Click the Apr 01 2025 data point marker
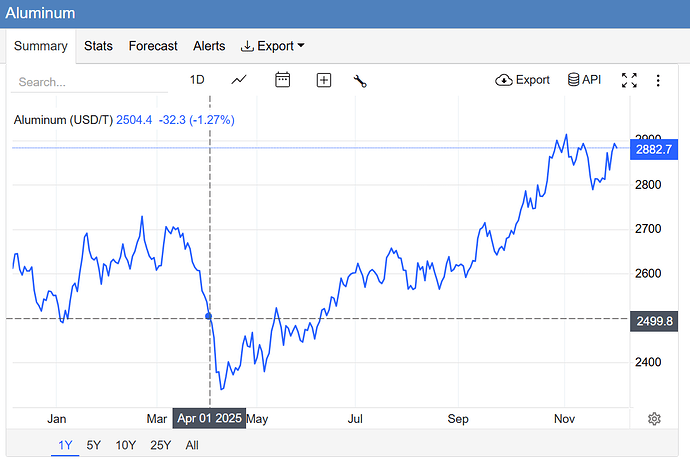The image size is (690, 467). tap(209, 316)
